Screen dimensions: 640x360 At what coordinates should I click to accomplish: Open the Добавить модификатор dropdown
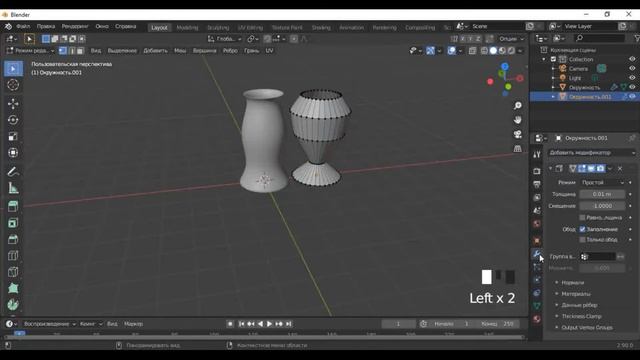click(591, 153)
